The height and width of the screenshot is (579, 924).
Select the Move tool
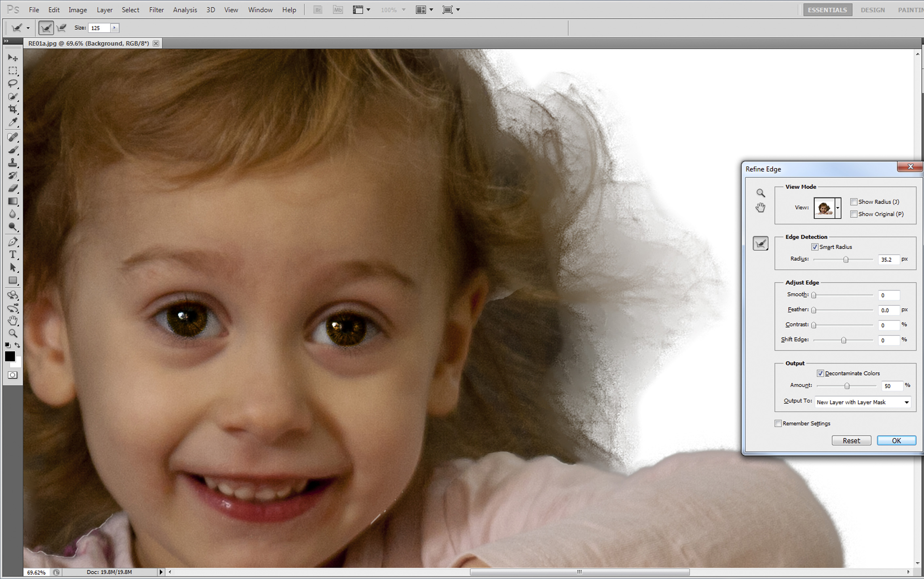[13, 58]
